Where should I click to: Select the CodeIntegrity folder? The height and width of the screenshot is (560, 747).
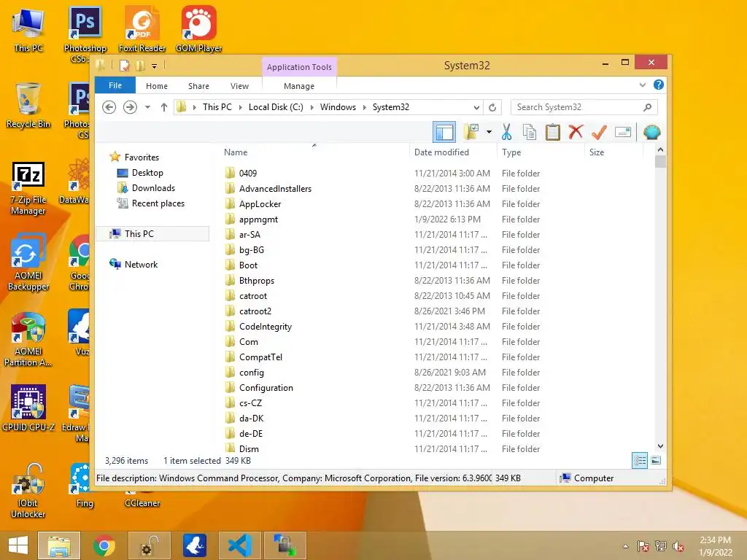266,326
